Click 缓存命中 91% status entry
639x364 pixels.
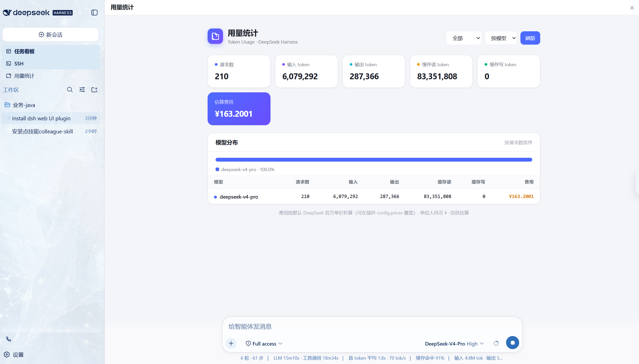[x=430, y=358]
